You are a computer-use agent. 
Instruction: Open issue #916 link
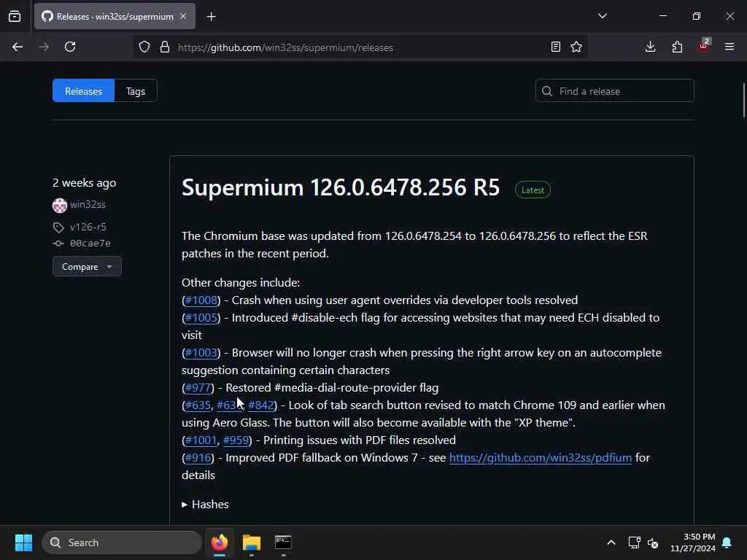[198, 458]
